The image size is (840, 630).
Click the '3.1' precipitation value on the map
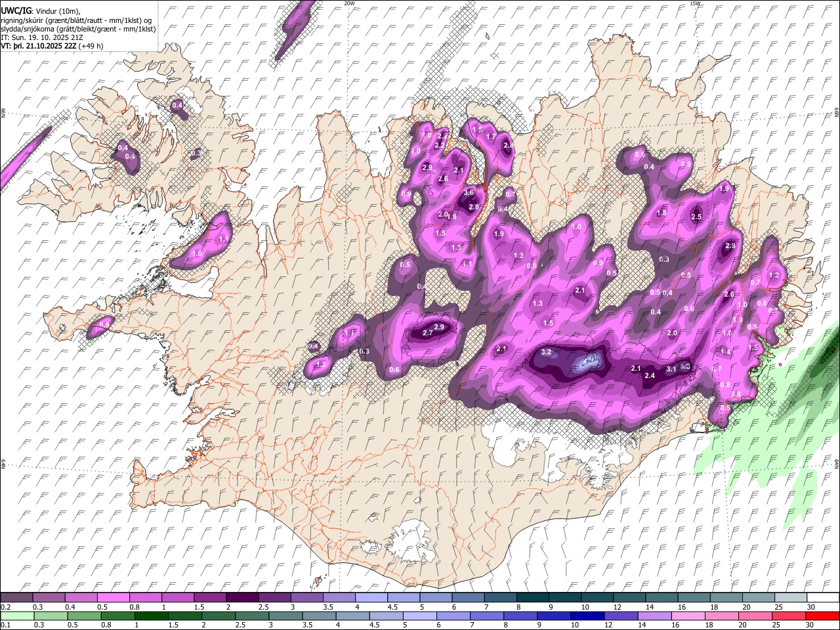click(671, 369)
